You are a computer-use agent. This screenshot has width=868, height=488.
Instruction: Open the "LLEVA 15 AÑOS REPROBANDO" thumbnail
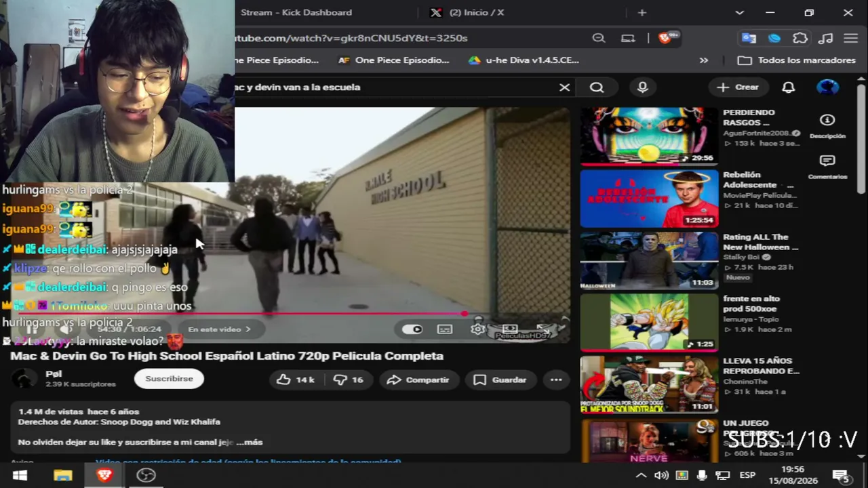pos(649,385)
